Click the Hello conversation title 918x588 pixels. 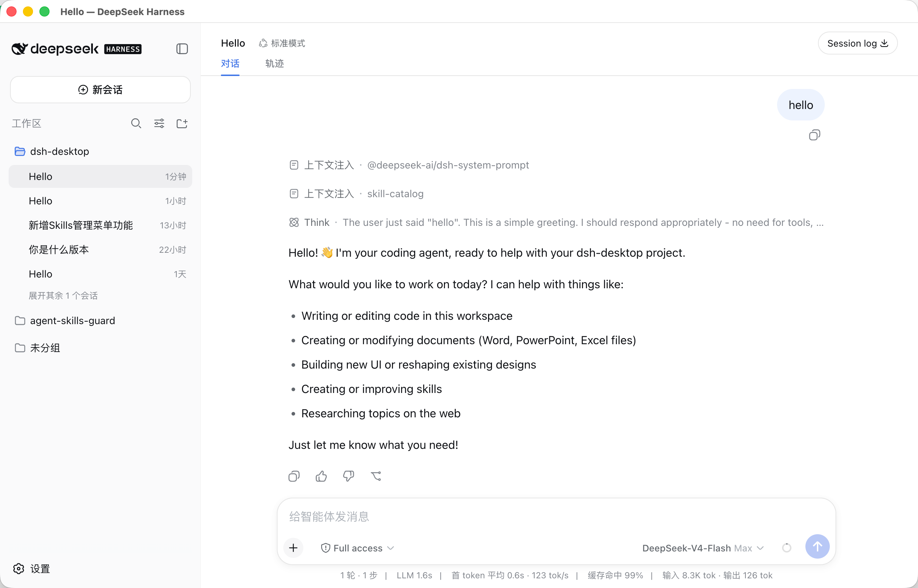pyautogui.click(x=233, y=43)
